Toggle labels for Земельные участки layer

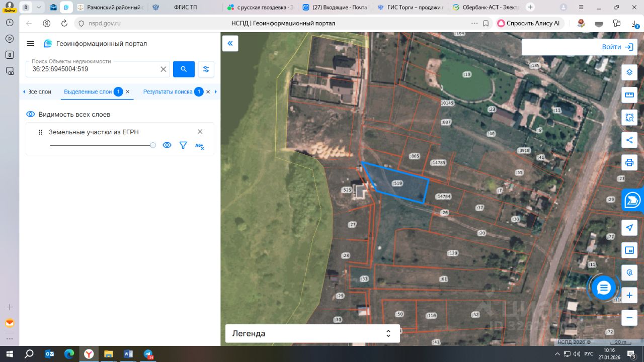[199, 146]
